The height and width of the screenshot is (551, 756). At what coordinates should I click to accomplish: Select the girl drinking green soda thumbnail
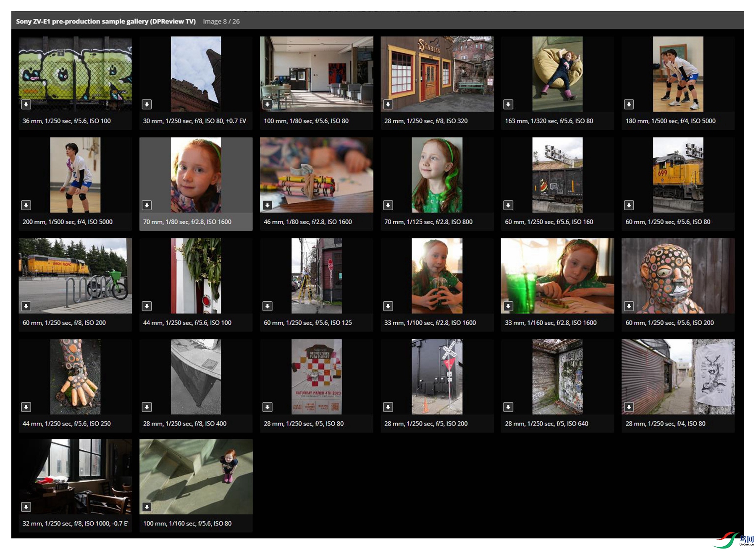(x=437, y=276)
